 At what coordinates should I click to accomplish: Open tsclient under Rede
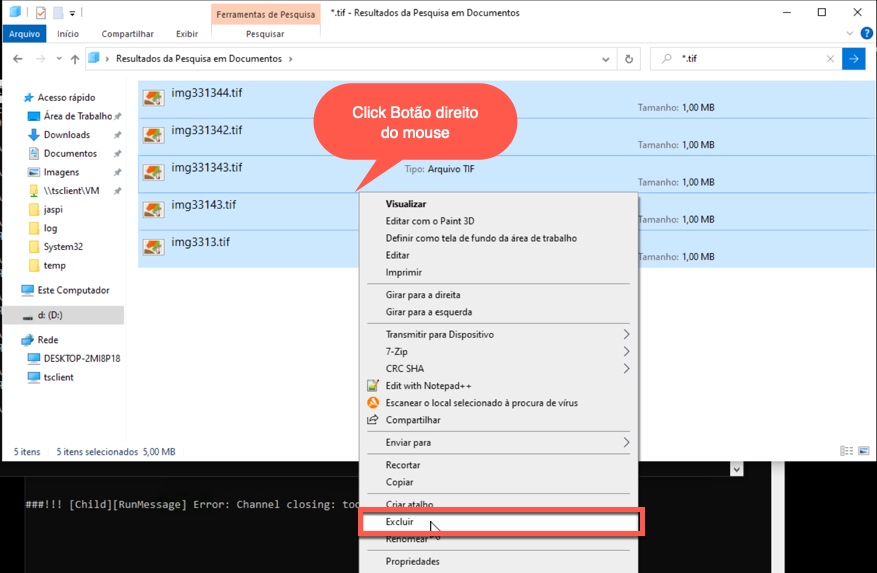coord(58,377)
